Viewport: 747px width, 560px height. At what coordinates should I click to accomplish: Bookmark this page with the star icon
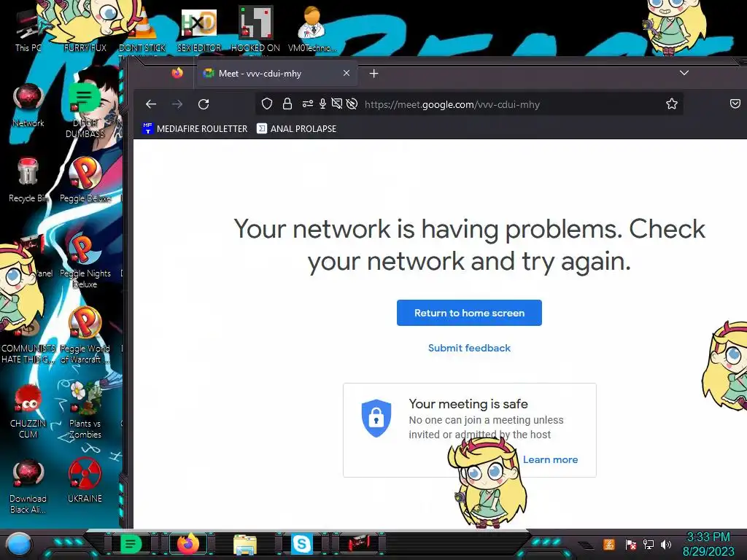pos(672,104)
